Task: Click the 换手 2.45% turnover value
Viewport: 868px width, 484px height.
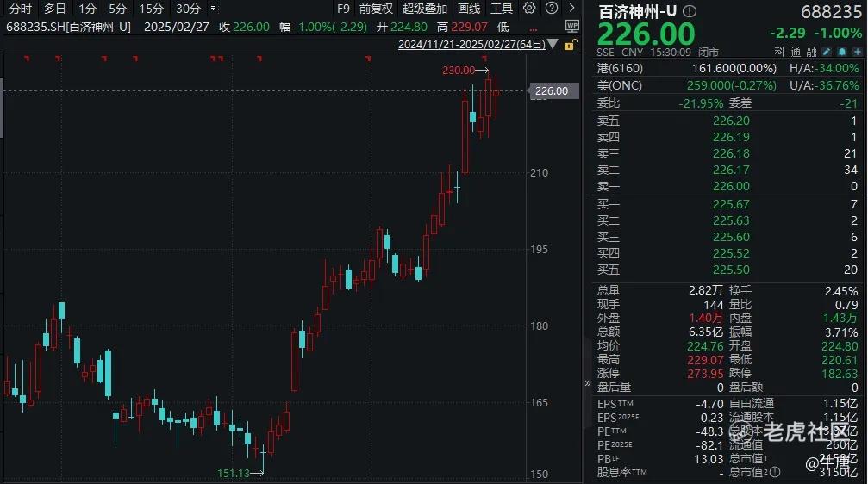Action: (841, 290)
